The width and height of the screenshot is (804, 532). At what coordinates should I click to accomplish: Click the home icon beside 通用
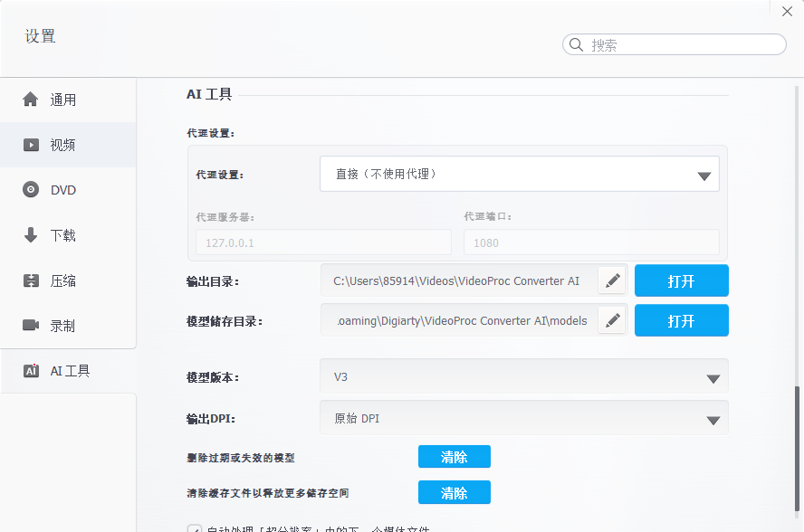[30, 99]
